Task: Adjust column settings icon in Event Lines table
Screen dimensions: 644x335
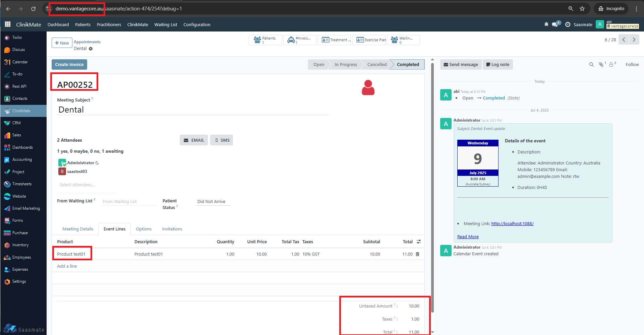Action: tap(419, 242)
